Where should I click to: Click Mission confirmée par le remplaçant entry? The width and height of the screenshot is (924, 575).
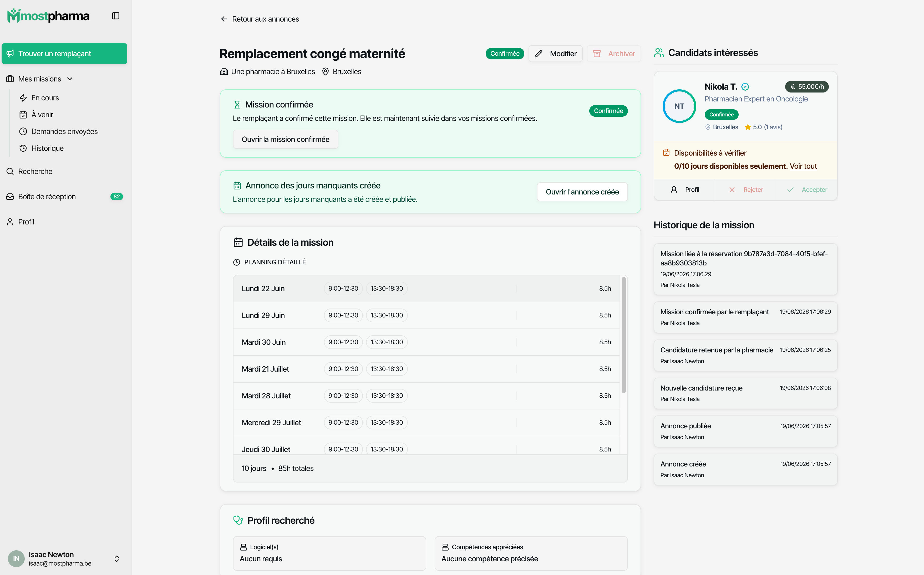[745, 317]
